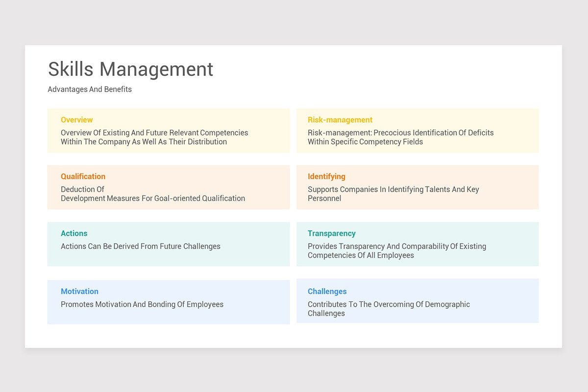Click the talents and key personnel text
The height and width of the screenshot is (392, 588).
[x=393, y=194]
